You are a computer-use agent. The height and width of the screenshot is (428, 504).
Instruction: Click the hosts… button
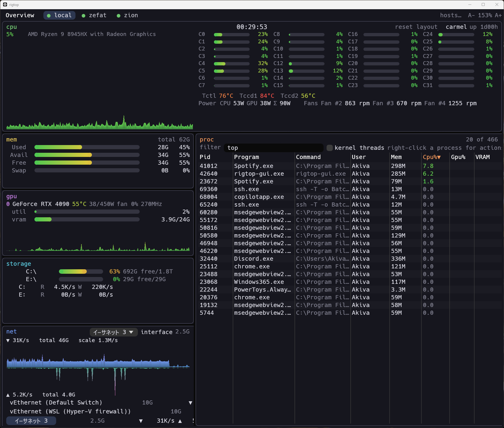tap(451, 15)
